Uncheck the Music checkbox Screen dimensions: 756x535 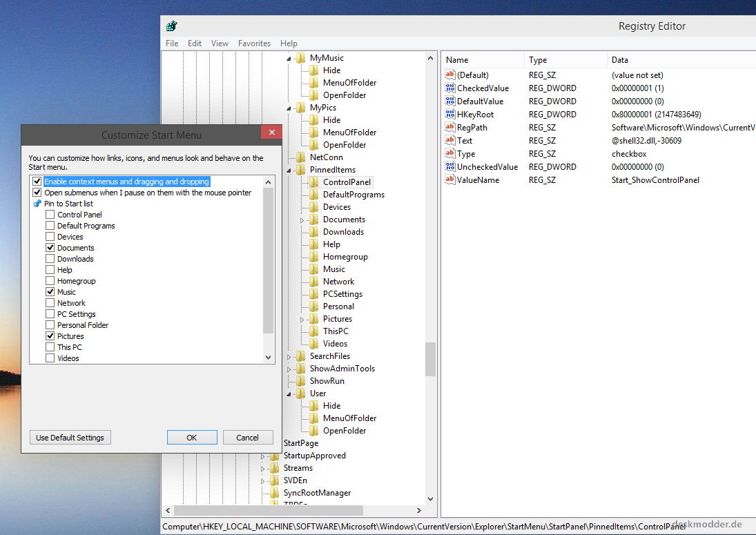coord(50,292)
